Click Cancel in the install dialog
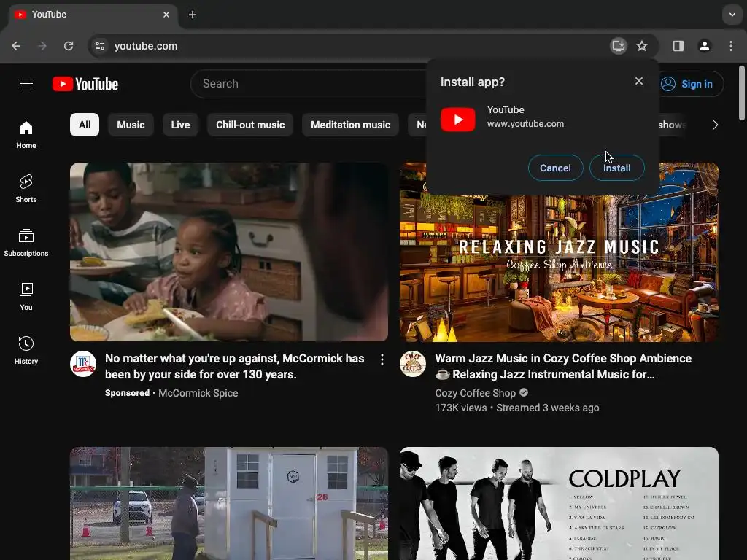 coord(555,168)
